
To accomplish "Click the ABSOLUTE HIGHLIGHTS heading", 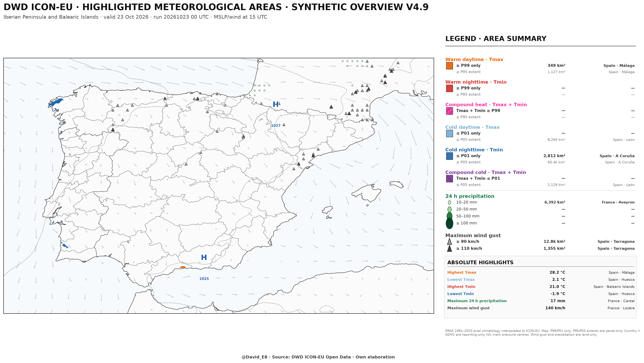I will pos(480,263).
